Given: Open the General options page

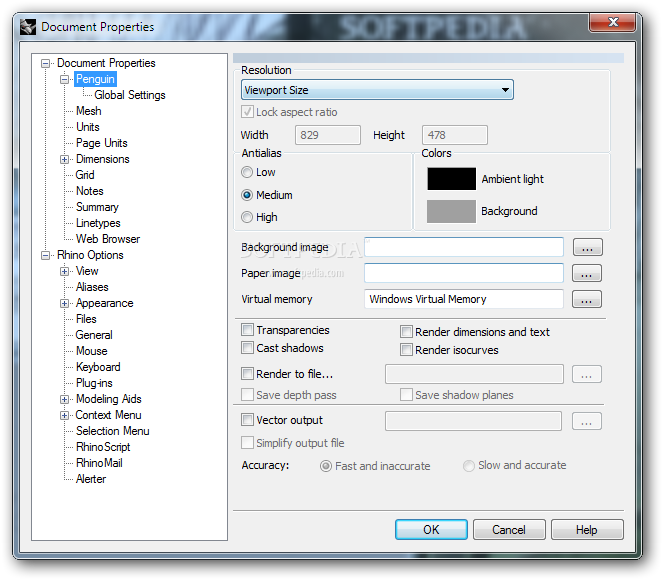Looking at the screenshot, I should tap(94, 335).
